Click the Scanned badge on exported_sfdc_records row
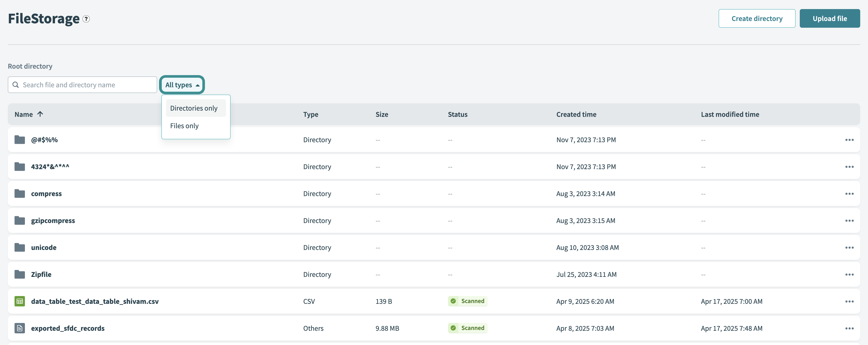Viewport: 868px width, 345px height. point(467,328)
